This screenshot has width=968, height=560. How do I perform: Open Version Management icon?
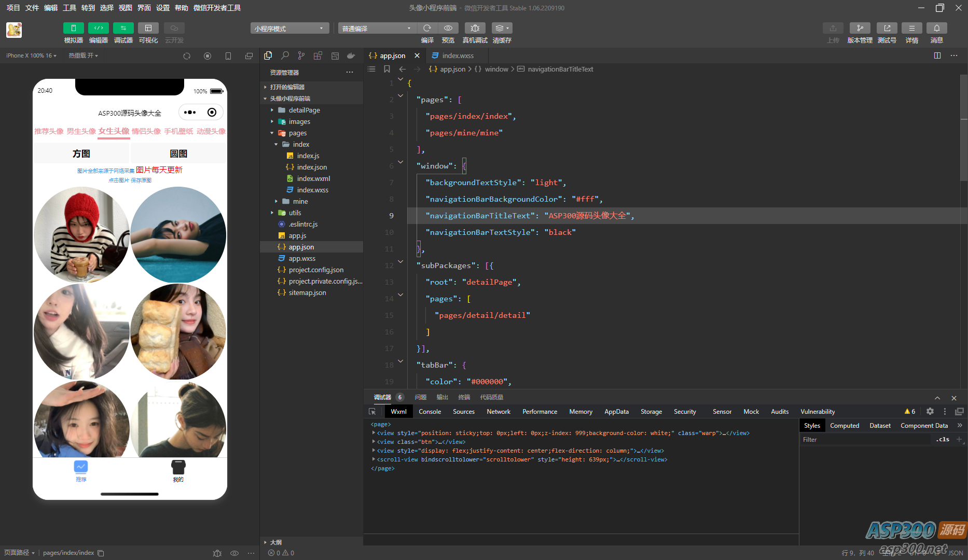860,29
